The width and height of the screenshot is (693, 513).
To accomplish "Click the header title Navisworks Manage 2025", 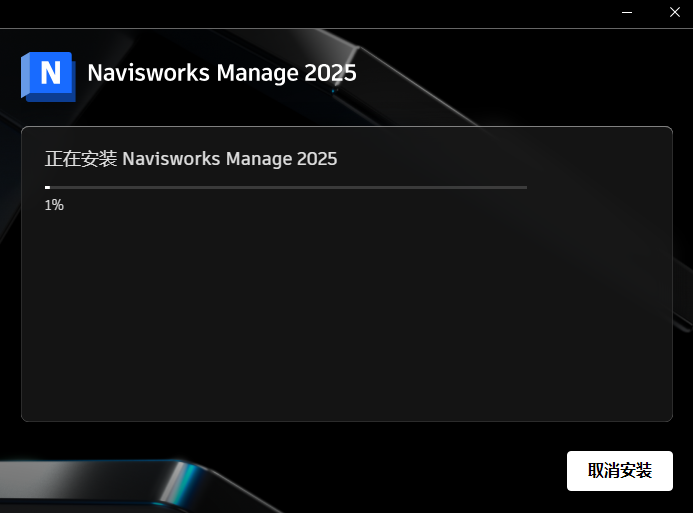I will [222, 73].
